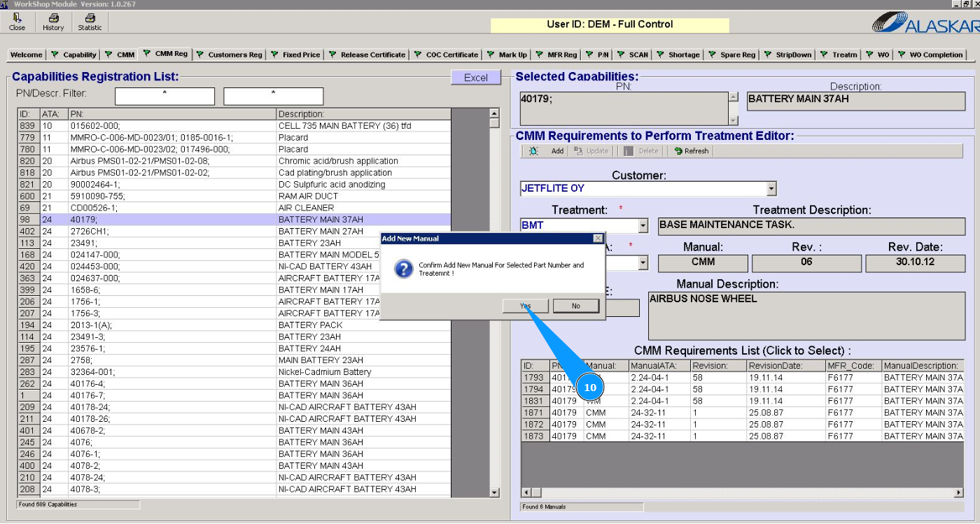Export the capabilities list with Excel button
Screen dimensions: 980x524
click(x=476, y=78)
